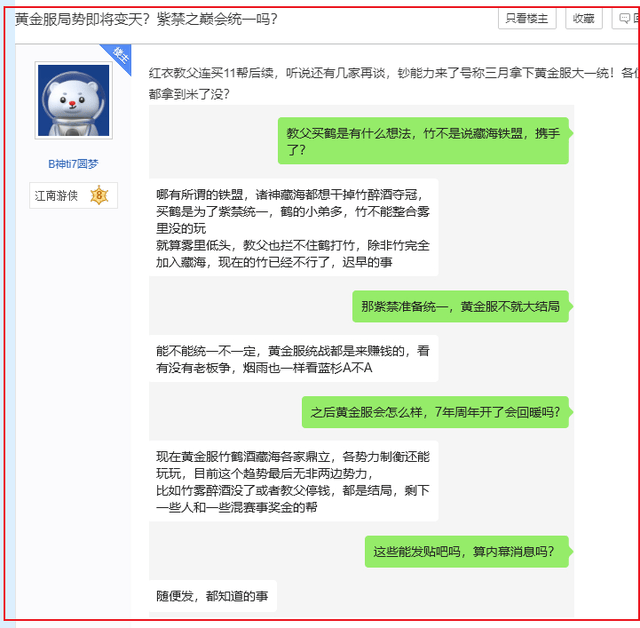Click white bubble starting 哪有所谓的铁盟
Viewport: 640px width, 628px height.
[293, 227]
